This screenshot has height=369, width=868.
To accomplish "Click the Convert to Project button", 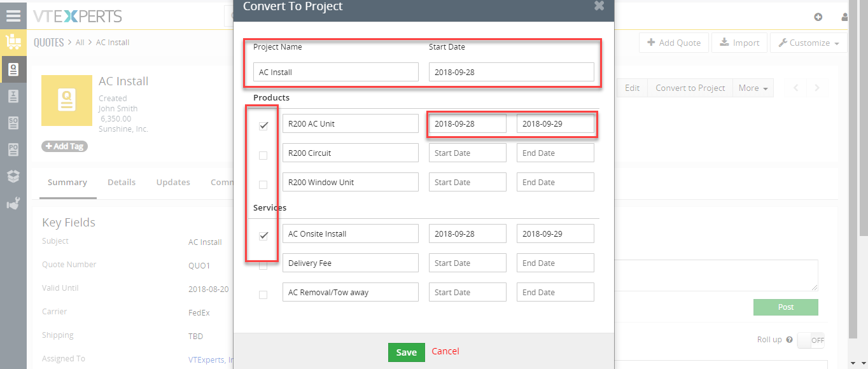I will (x=690, y=88).
